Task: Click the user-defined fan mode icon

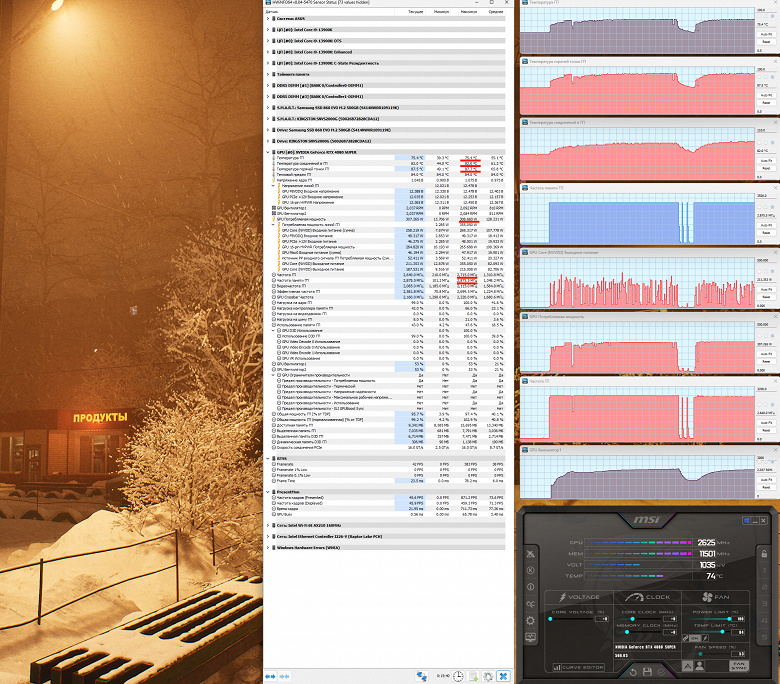Action: pyautogui.click(x=699, y=666)
